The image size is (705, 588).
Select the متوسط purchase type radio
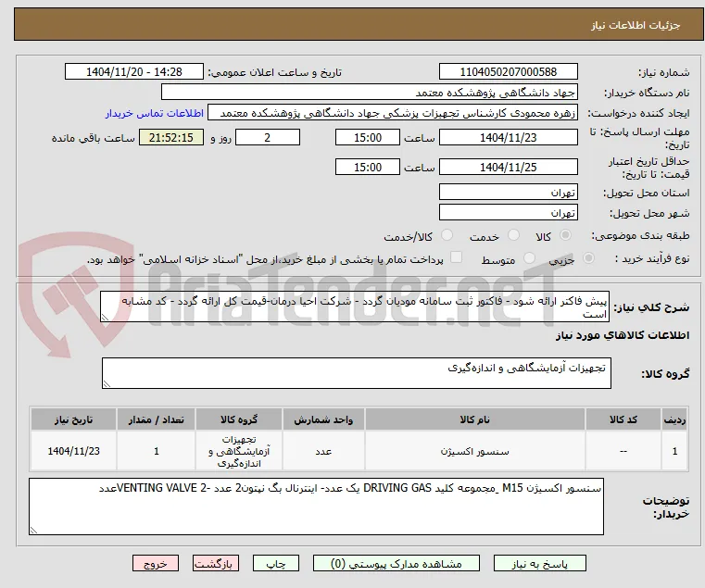530,258
